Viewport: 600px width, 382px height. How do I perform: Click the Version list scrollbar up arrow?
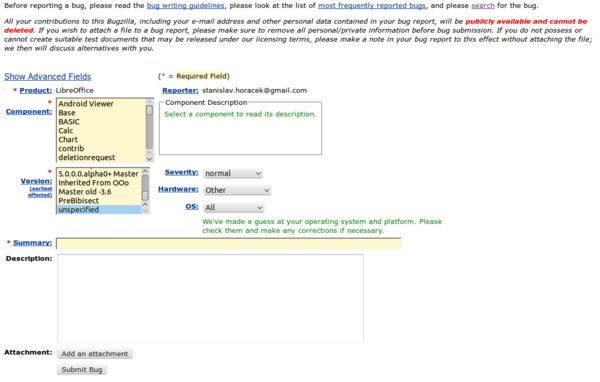tap(145, 172)
